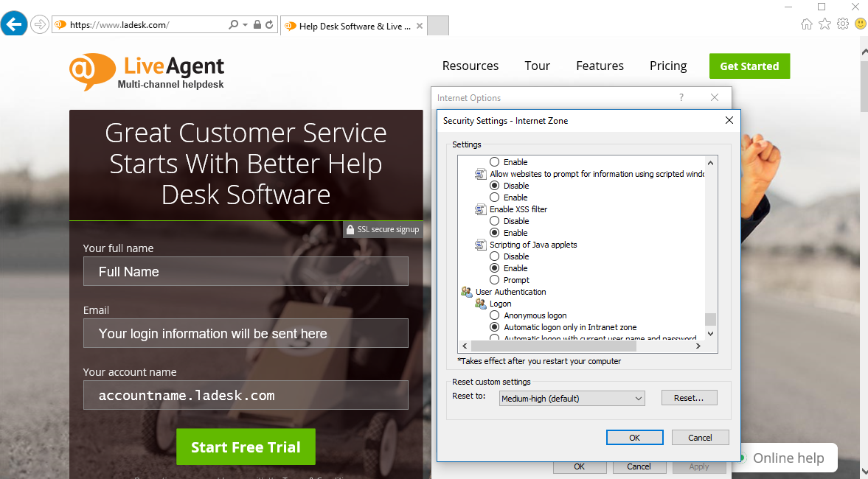Click the smiley feedback icon
Screen dimensions: 868x479
pyautogui.click(x=860, y=24)
